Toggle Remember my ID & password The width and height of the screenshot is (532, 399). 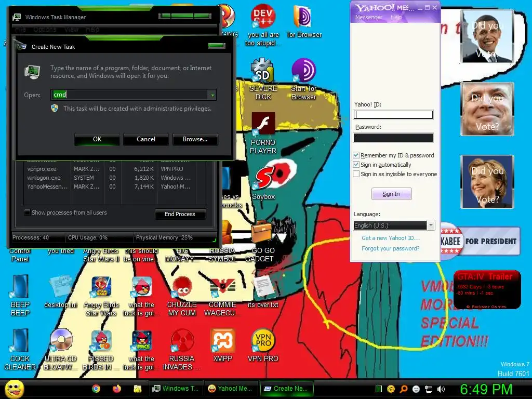click(x=356, y=155)
